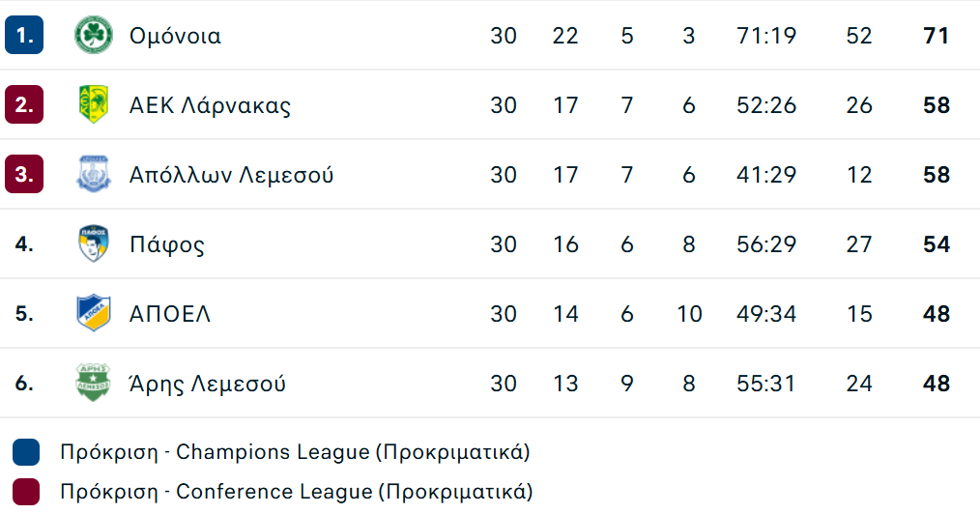Click the maroon Conference League legend swatch

click(26, 492)
